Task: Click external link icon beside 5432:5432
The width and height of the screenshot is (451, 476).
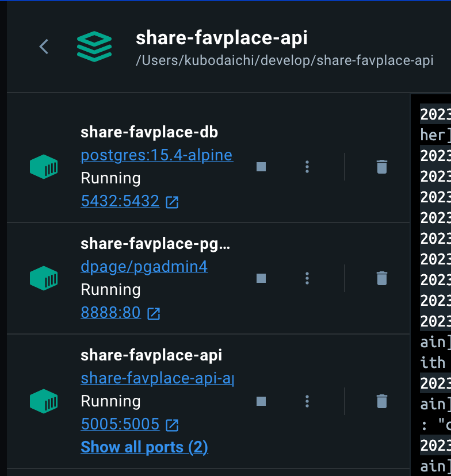Action: [172, 202]
